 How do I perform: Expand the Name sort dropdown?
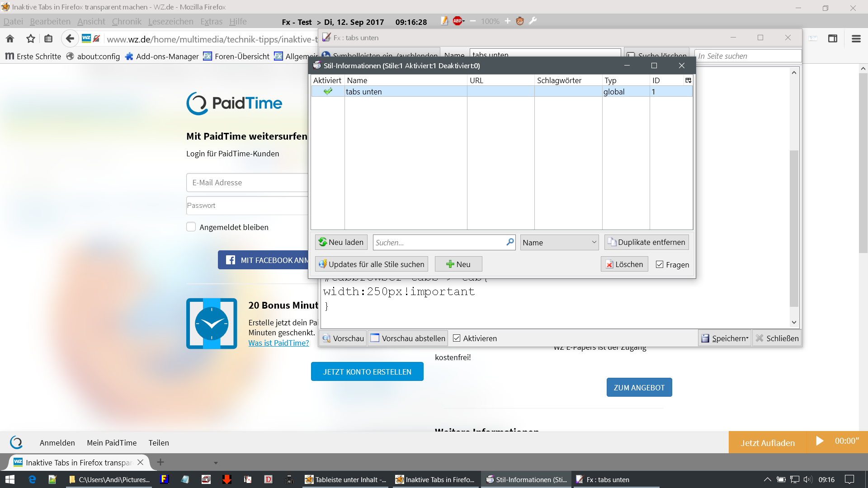click(559, 243)
